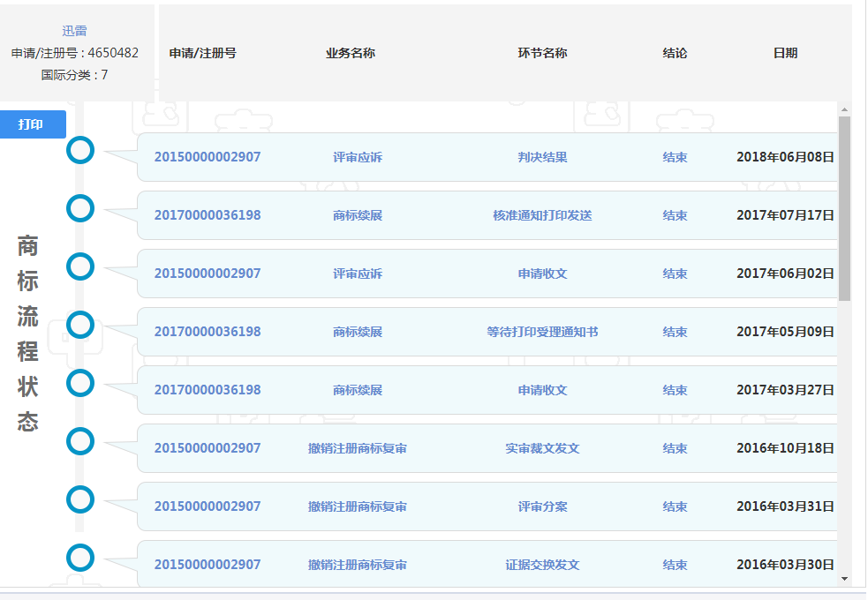
Task: Click the 日期 column header
Action: click(785, 53)
